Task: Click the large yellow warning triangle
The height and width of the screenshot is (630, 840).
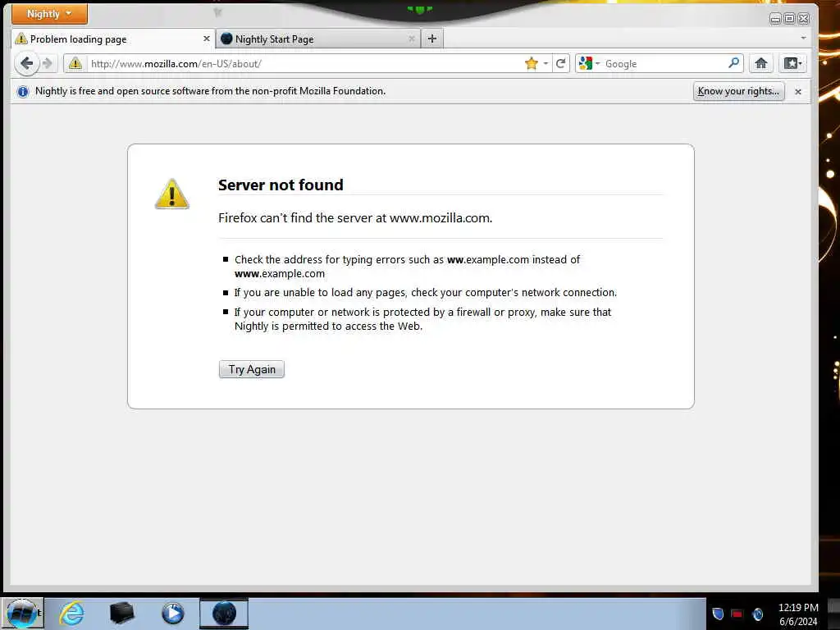Action: pyautogui.click(x=172, y=194)
